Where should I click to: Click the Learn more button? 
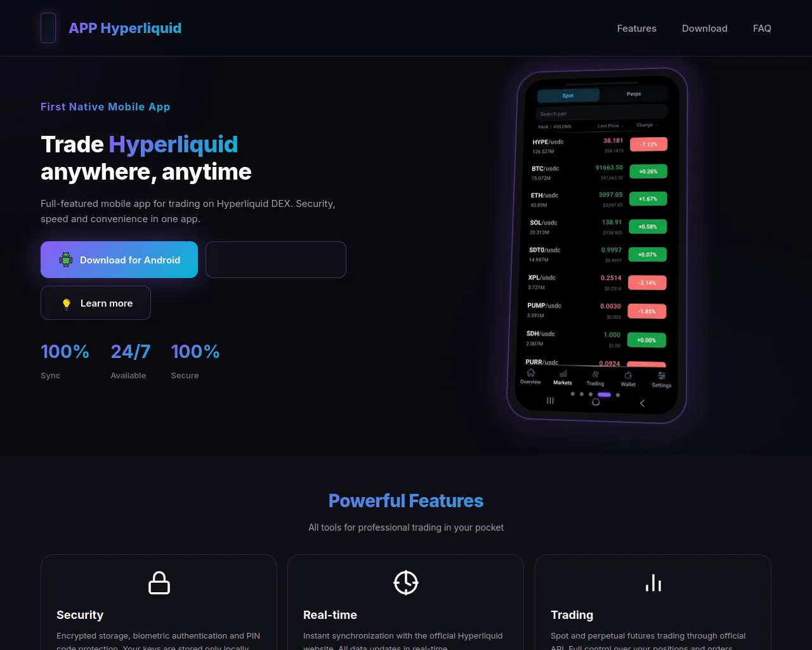click(x=96, y=303)
